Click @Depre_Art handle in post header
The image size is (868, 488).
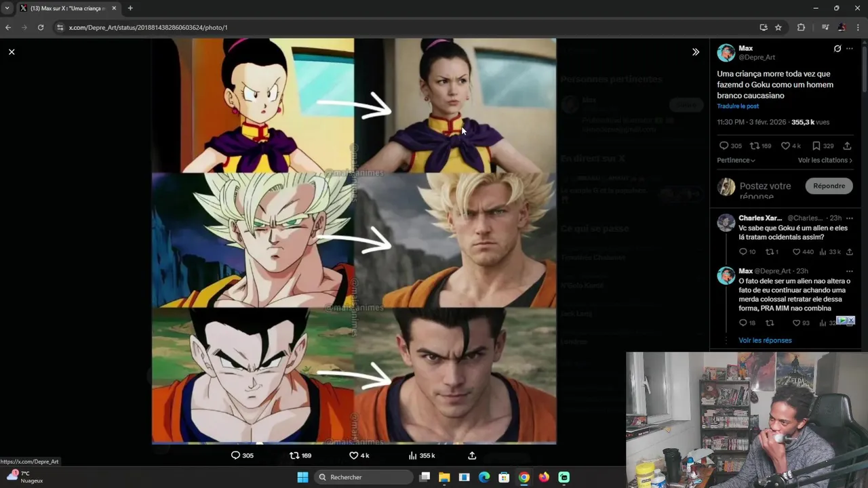756,58
